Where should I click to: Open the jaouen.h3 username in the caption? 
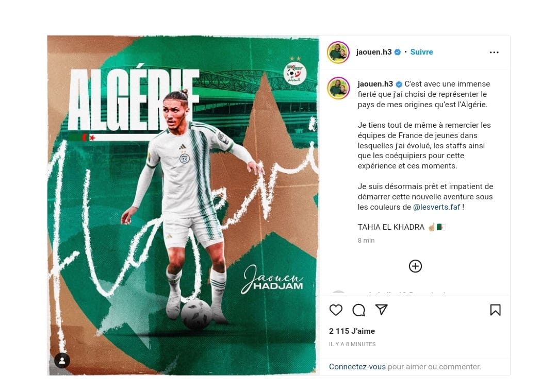375,84
